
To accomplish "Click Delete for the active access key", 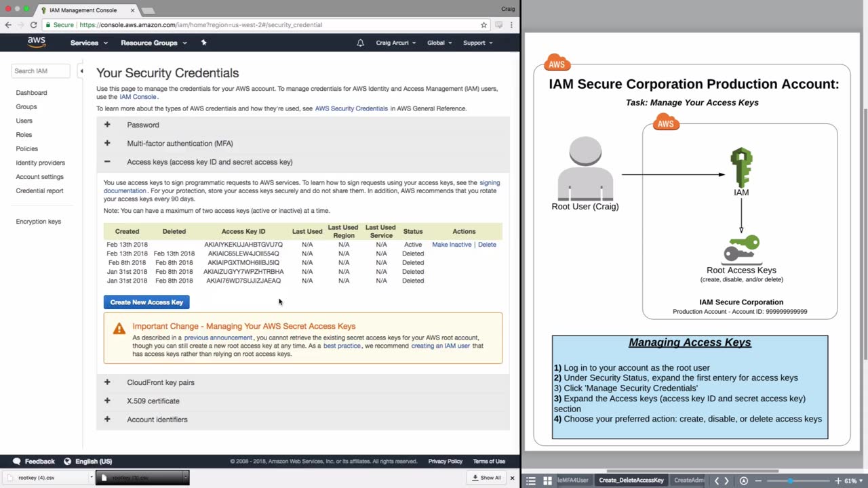I will [x=487, y=245].
